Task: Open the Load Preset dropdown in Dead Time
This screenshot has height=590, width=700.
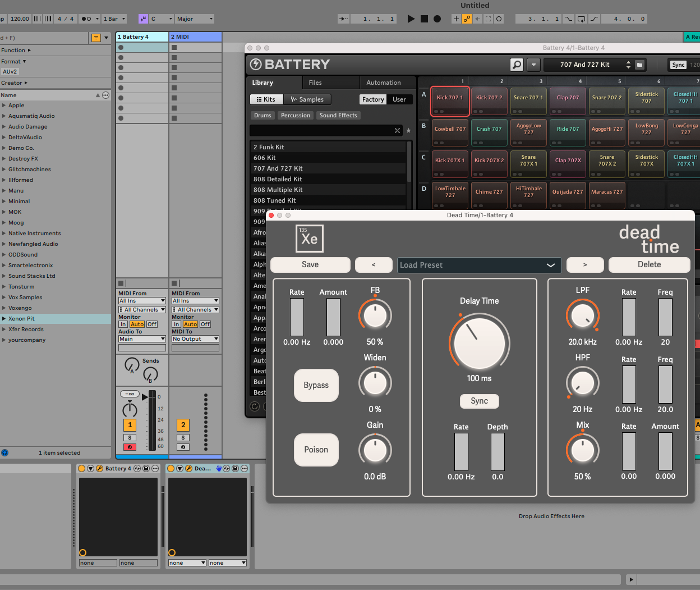Action: click(x=478, y=265)
